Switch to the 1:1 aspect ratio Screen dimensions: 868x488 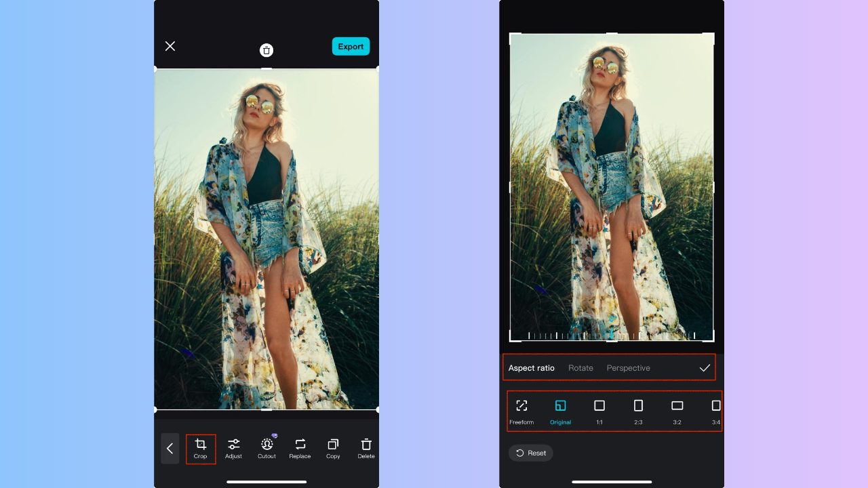coord(599,411)
